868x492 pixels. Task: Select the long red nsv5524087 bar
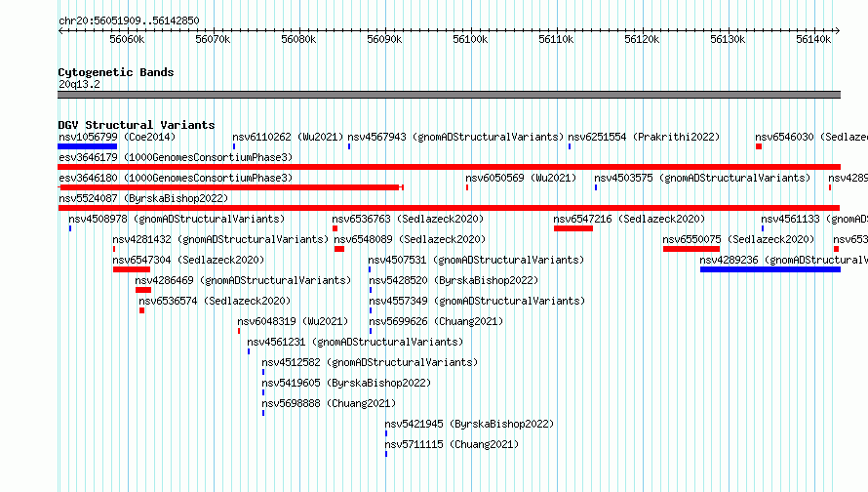pos(449,208)
